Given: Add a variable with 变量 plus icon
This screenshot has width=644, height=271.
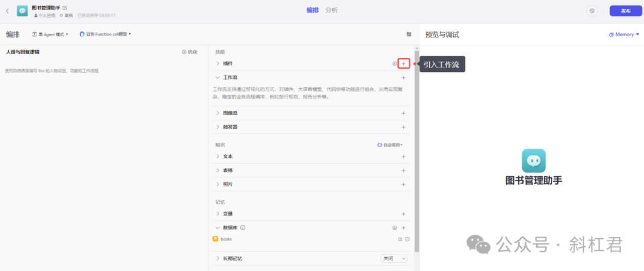Looking at the screenshot, I should pos(403,214).
